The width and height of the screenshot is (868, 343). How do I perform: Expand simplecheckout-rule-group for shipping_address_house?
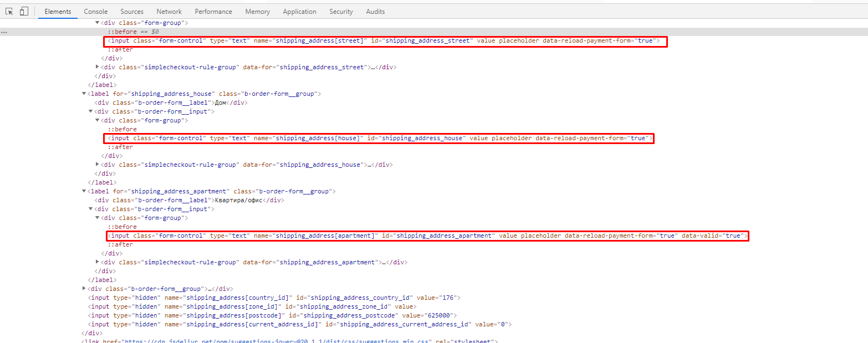98,165
